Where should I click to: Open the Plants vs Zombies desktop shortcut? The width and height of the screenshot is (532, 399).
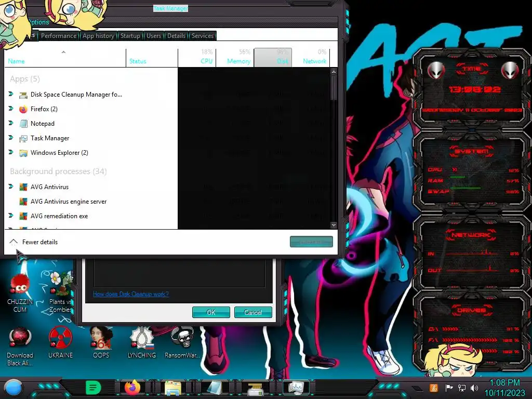click(x=60, y=292)
